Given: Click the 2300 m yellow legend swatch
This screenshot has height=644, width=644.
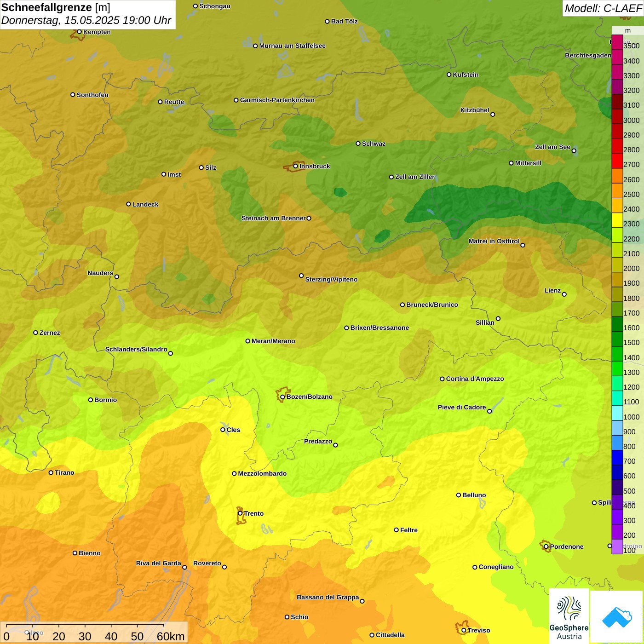Looking at the screenshot, I should click(x=617, y=220).
